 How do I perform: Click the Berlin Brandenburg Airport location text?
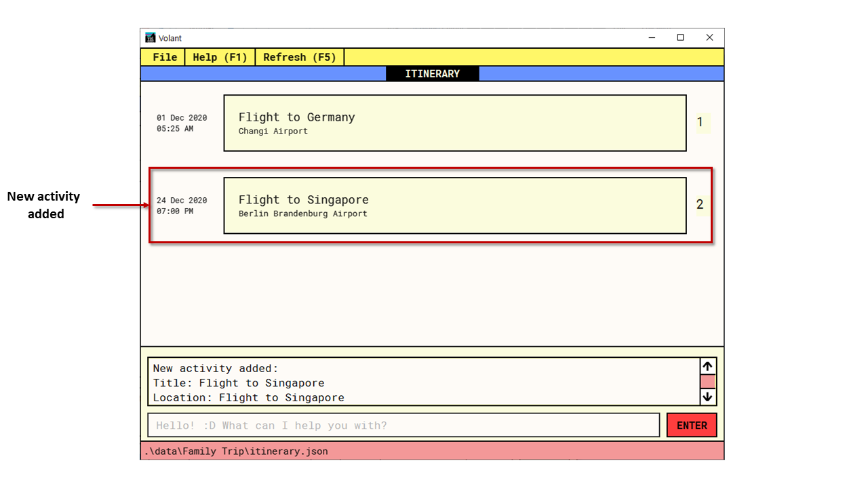[x=303, y=213]
